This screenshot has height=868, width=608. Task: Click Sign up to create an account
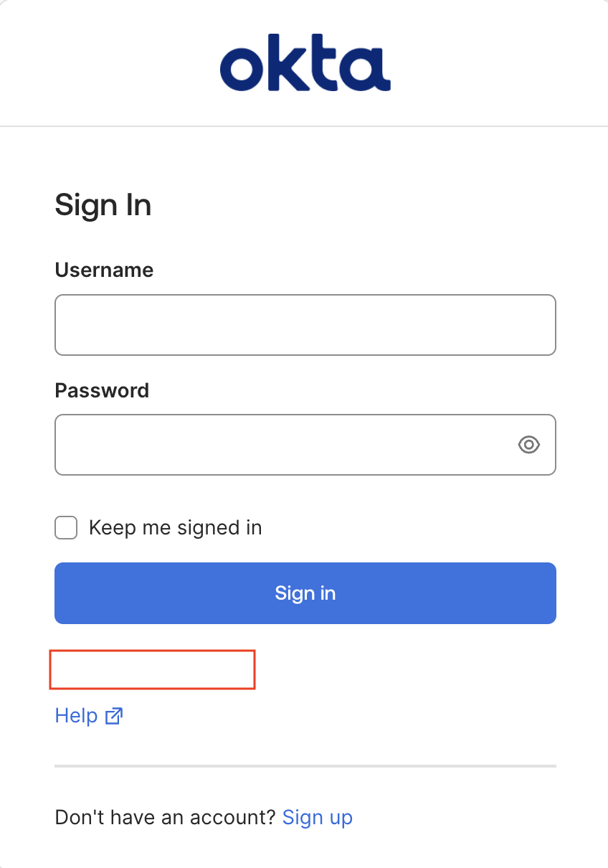pyautogui.click(x=318, y=817)
